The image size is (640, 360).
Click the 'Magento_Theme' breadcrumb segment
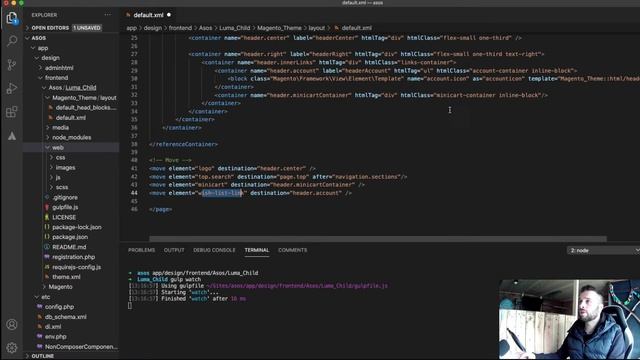coord(279,28)
